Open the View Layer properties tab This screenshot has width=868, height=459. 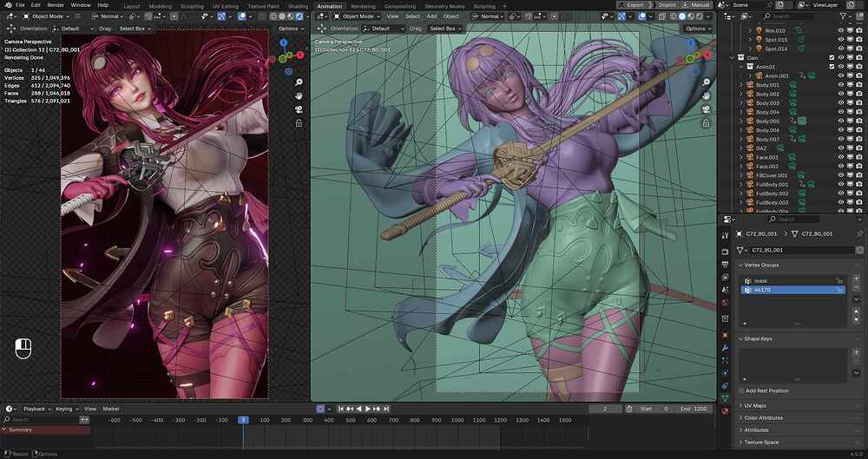[726, 277]
